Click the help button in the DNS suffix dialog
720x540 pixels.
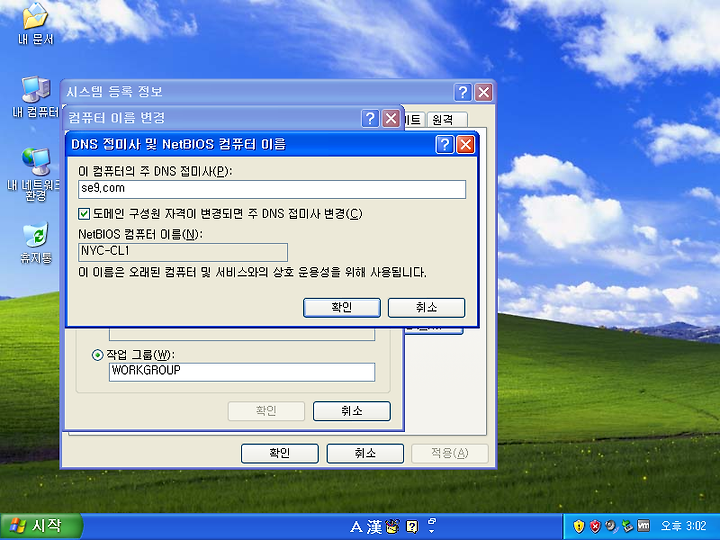point(444,145)
